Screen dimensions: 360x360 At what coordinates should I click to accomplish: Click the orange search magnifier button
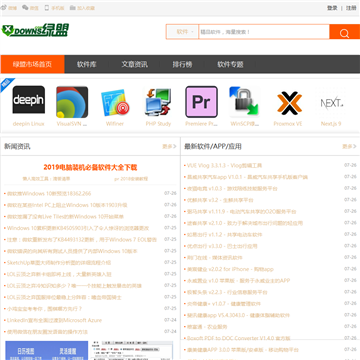click(x=345, y=32)
